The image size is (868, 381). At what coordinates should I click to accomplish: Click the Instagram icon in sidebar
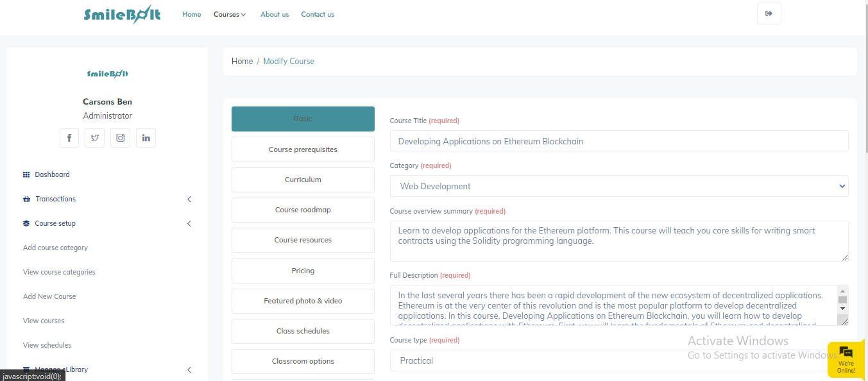point(120,138)
